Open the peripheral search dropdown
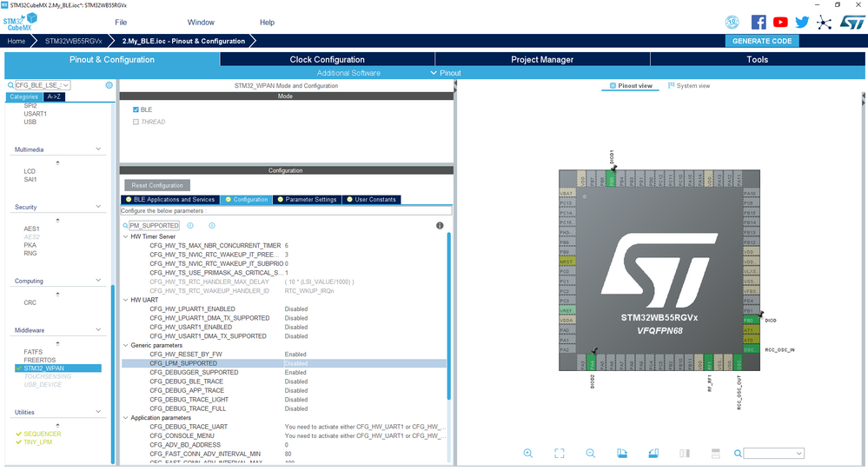The image size is (868, 471). pyautogui.click(x=66, y=85)
